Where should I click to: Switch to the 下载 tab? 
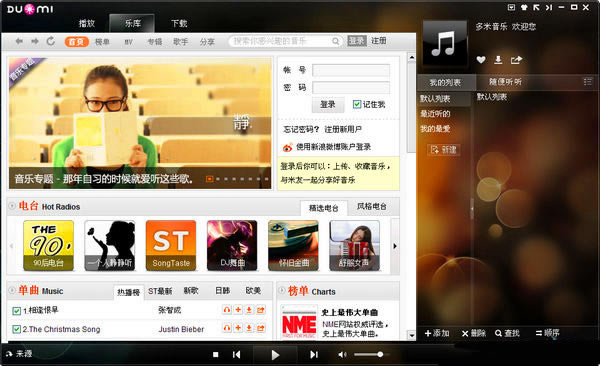pyautogui.click(x=179, y=23)
